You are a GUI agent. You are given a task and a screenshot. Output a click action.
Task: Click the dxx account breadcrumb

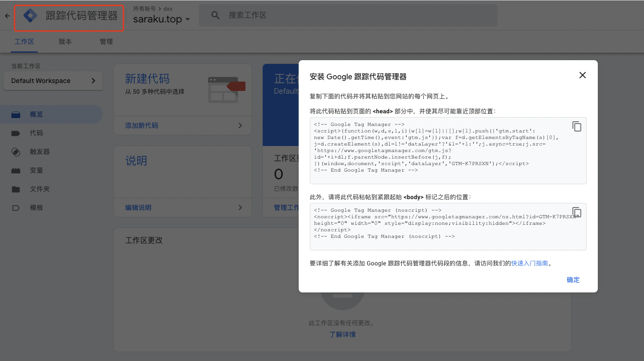point(168,8)
